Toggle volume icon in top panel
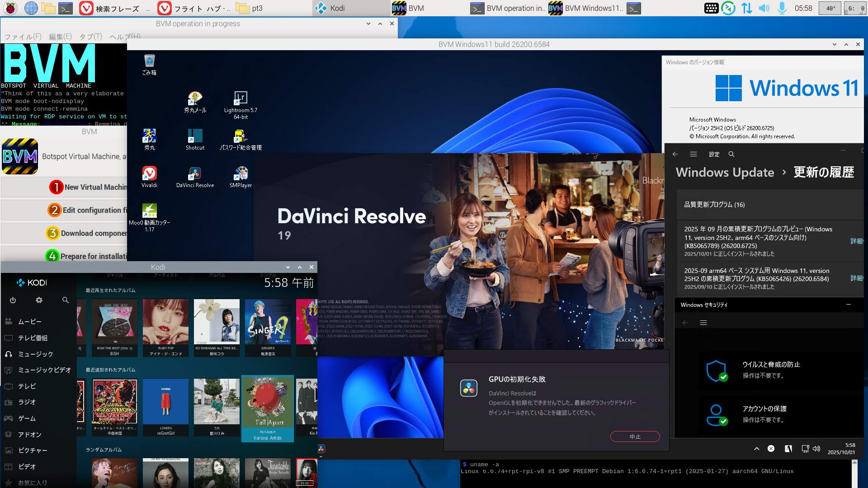Screen dimensions: 868x488 pyautogui.click(x=764, y=8)
